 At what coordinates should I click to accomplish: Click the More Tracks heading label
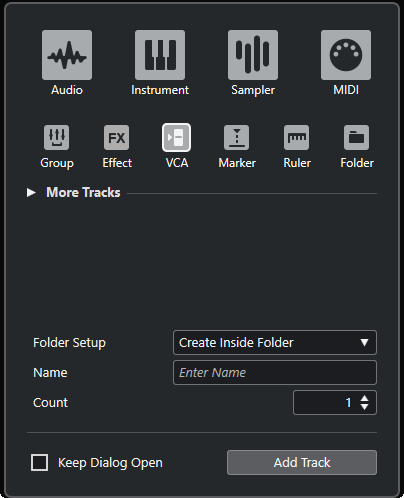click(83, 192)
